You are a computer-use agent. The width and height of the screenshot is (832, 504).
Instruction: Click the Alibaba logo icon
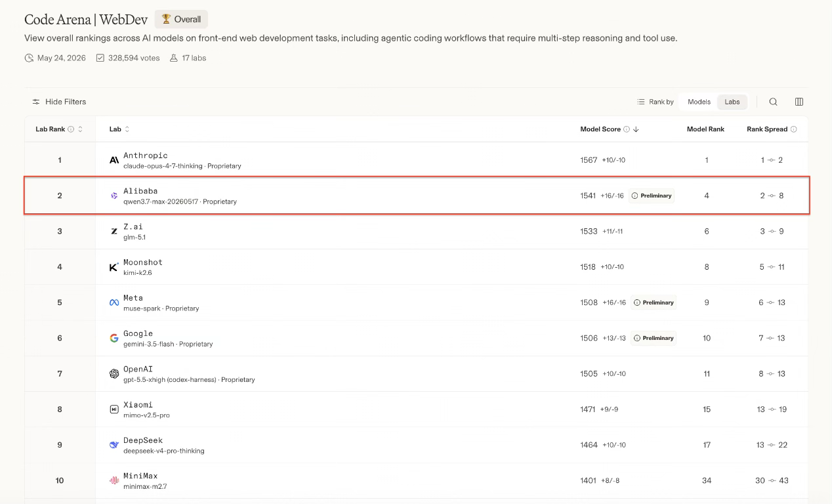point(114,196)
